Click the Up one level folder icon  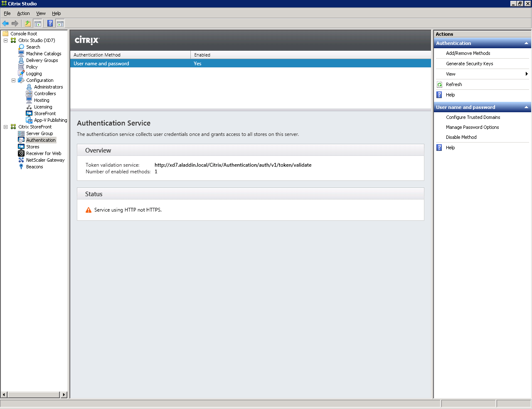[x=28, y=23]
